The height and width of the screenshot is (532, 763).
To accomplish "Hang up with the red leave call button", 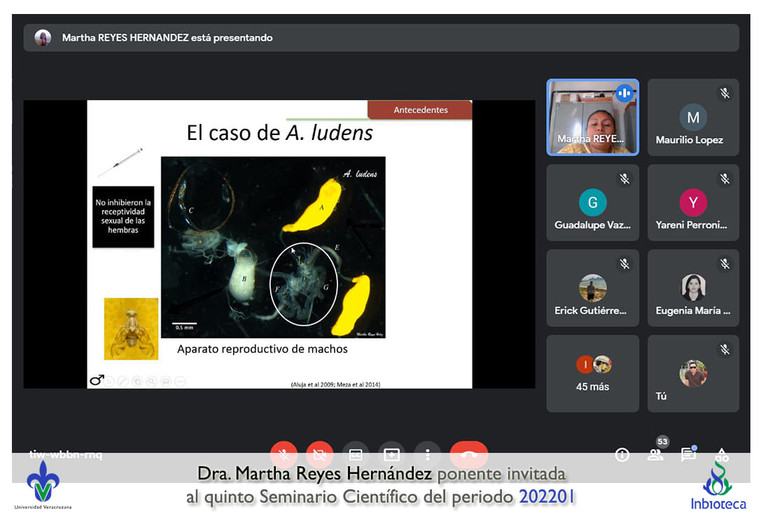I will tap(468, 454).
